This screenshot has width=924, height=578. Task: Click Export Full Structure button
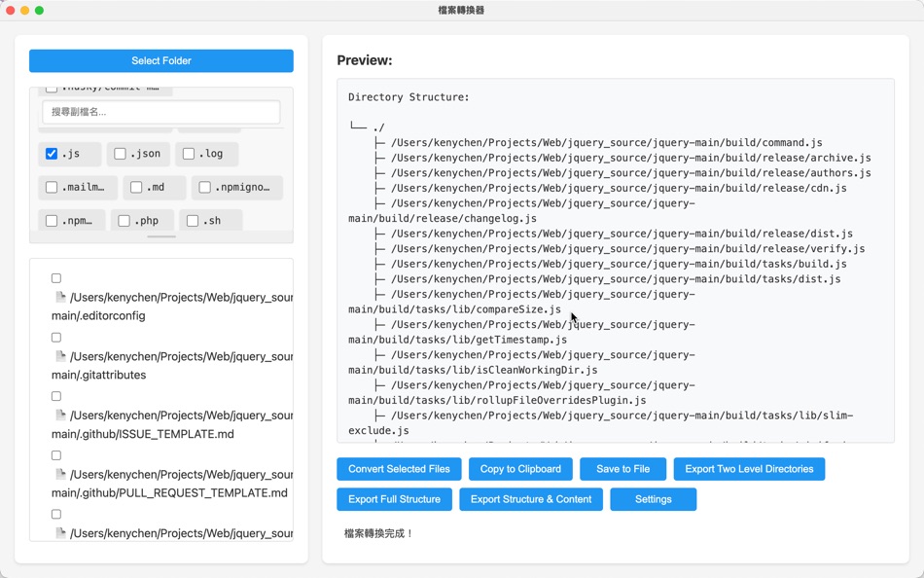coord(394,499)
